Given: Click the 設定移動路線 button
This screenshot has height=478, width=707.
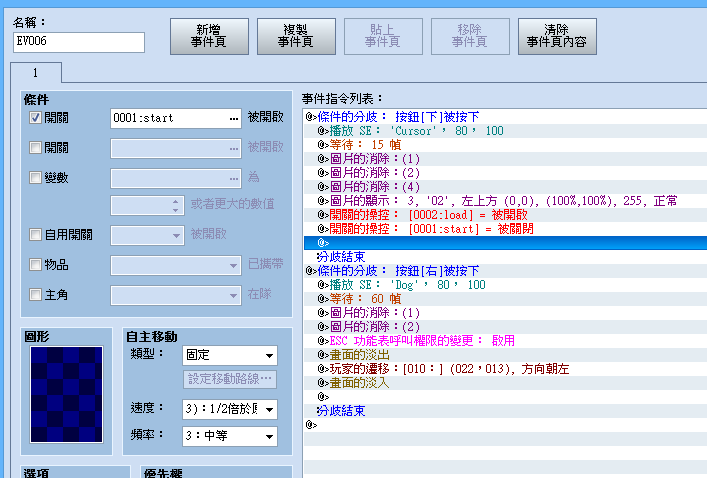Looking at the screenshot, I should [230, 379].
